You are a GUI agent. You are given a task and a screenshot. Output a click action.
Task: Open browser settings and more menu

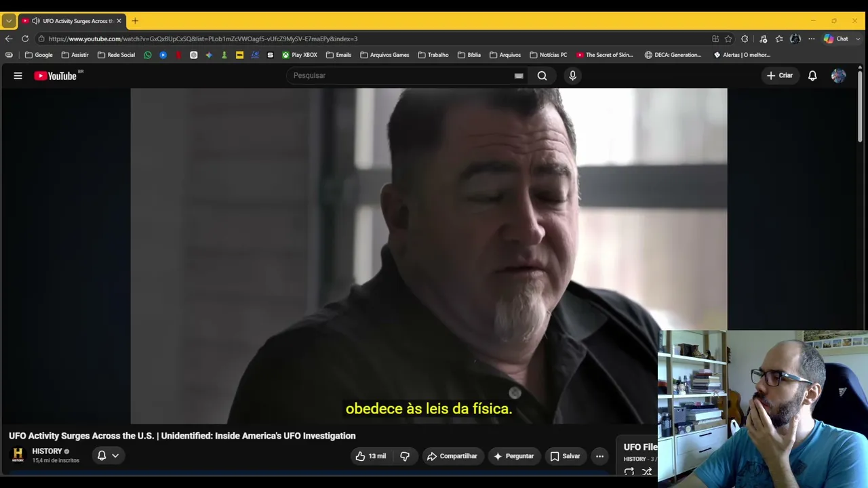(811, 39)
